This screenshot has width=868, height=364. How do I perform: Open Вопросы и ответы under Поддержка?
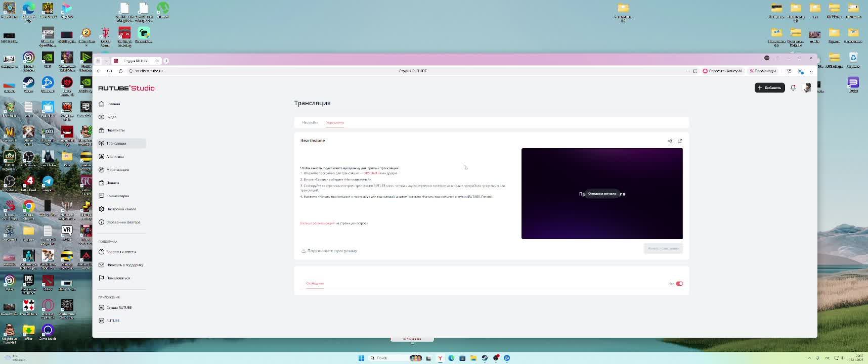pyautogui.click(x=121, y=252)
